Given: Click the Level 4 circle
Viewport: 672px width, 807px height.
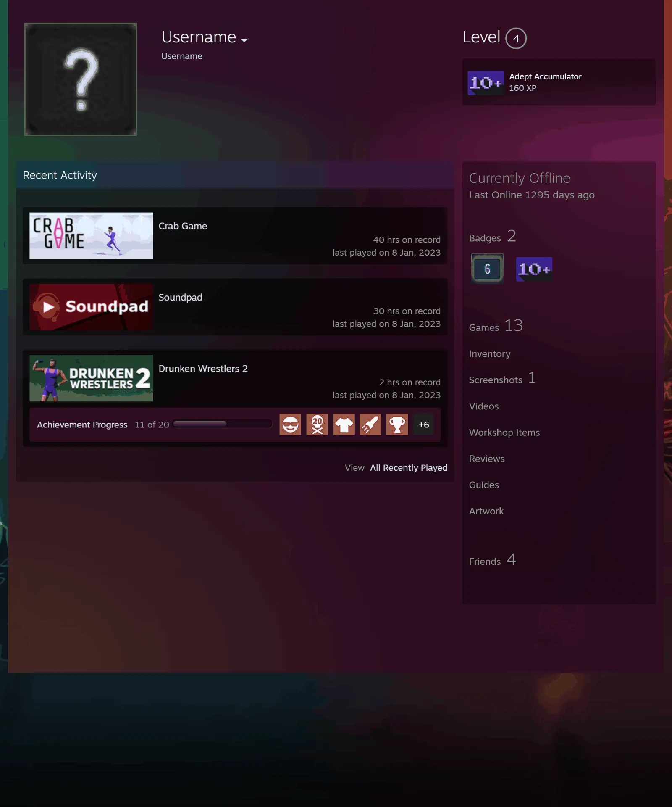Looking at the screenshot, I should [x=516, y=38].
